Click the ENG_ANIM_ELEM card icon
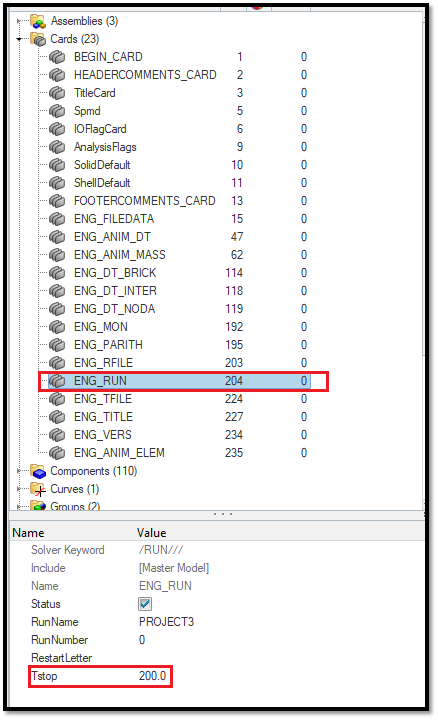 click(57, 453)
